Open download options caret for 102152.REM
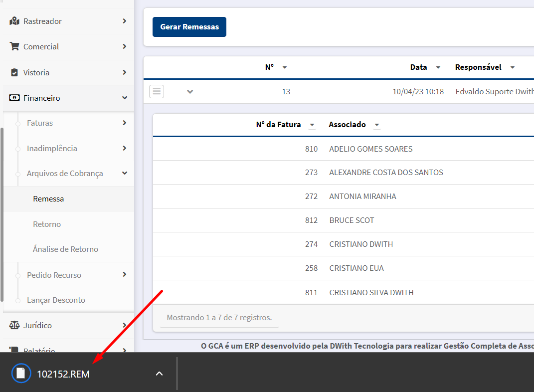Screen dimensions: 534x392 click(159, 374)
